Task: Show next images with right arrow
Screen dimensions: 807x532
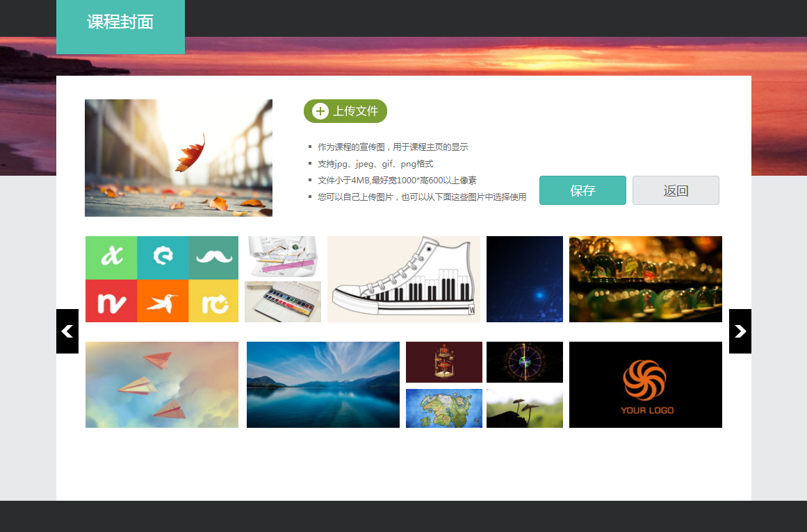Action: click(740, 331)
